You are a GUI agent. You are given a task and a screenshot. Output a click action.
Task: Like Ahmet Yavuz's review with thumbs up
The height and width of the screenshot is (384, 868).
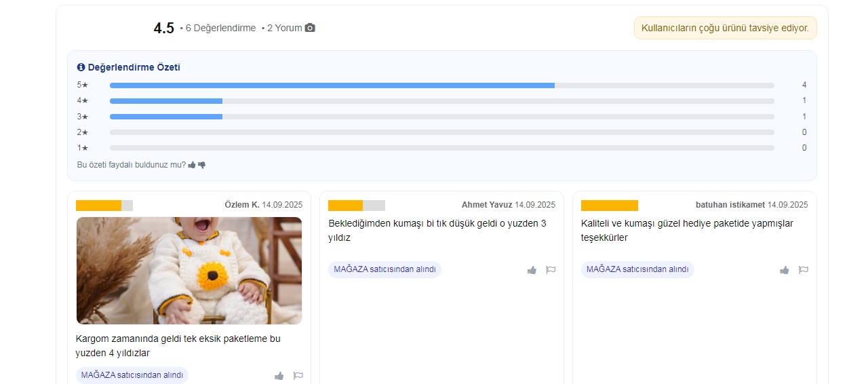tap(532, 270)
